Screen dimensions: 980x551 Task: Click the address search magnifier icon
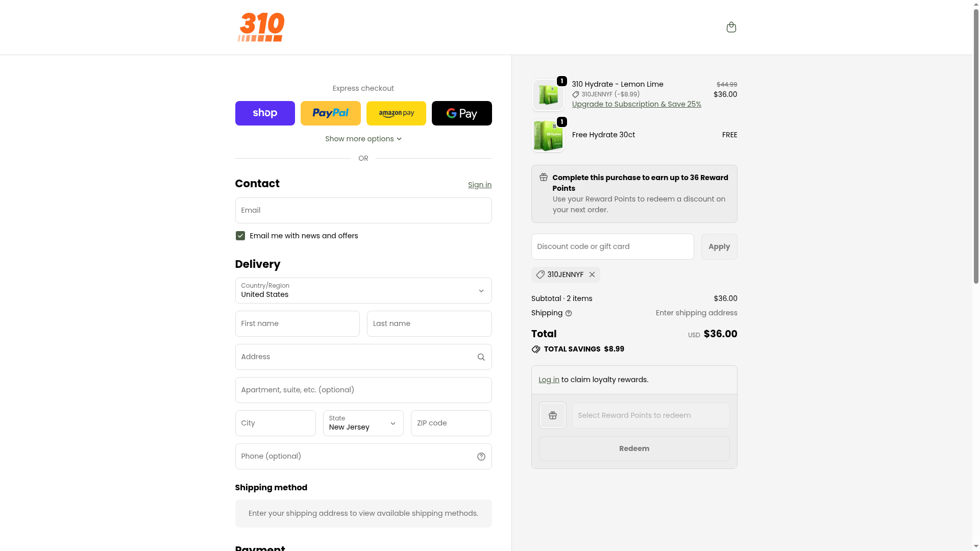[481, 357]
